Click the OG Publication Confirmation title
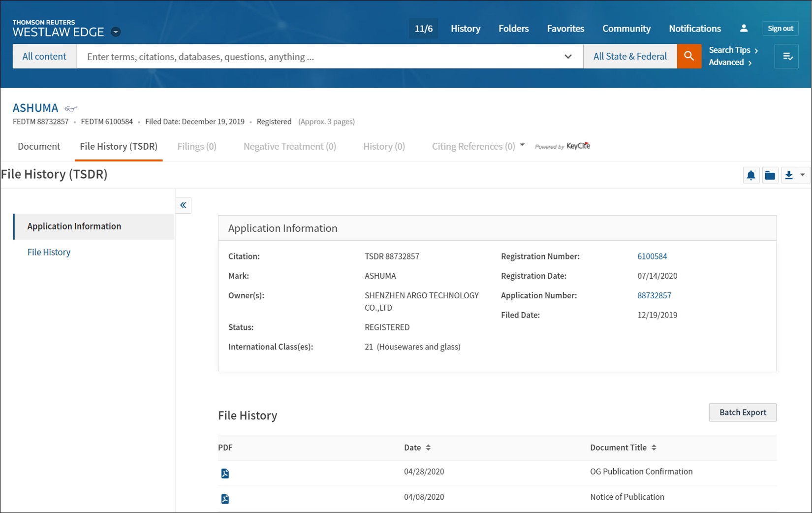812x513 pixels. [x=641, y=472]
